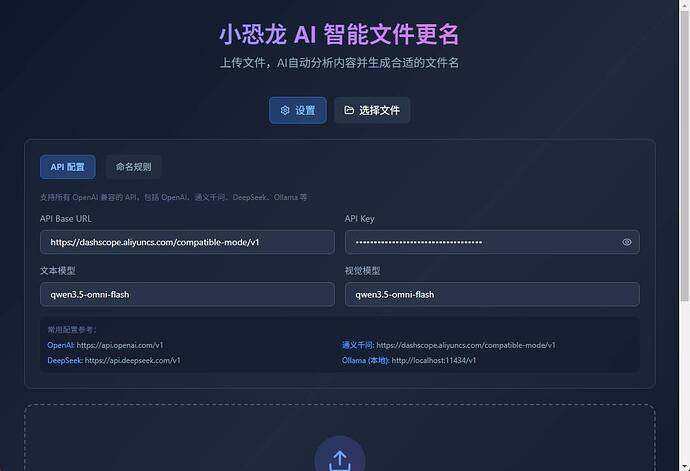Click the API Base URL label
Image resolution: width=690 pixels, height=471 pixels.
pyautogui.click(x=66, y=218)
